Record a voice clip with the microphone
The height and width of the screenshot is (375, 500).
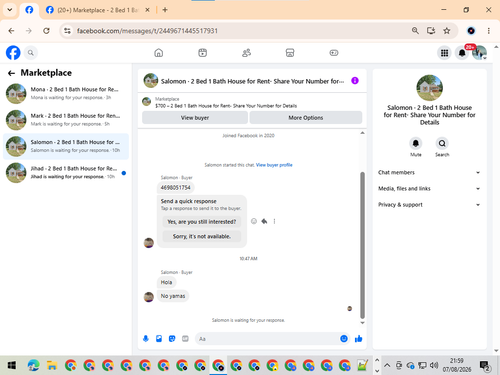point(146,339)
